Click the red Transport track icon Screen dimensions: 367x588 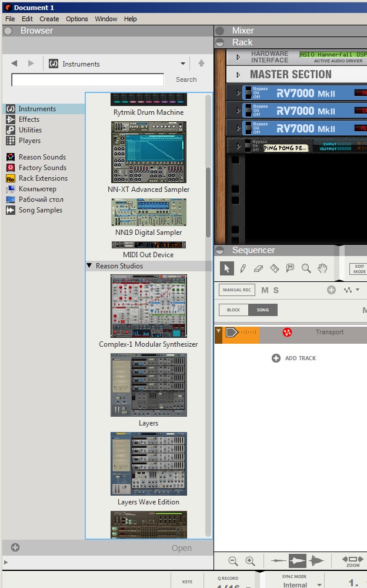287,332
